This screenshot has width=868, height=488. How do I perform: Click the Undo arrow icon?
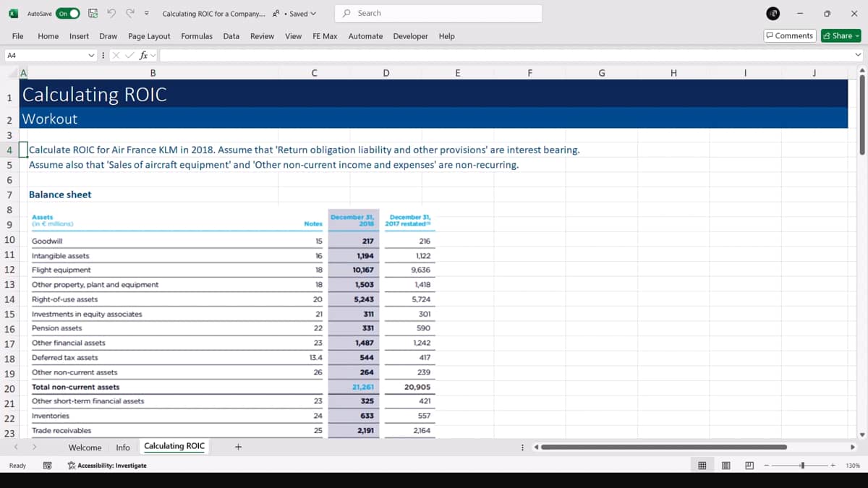(113, 13)
